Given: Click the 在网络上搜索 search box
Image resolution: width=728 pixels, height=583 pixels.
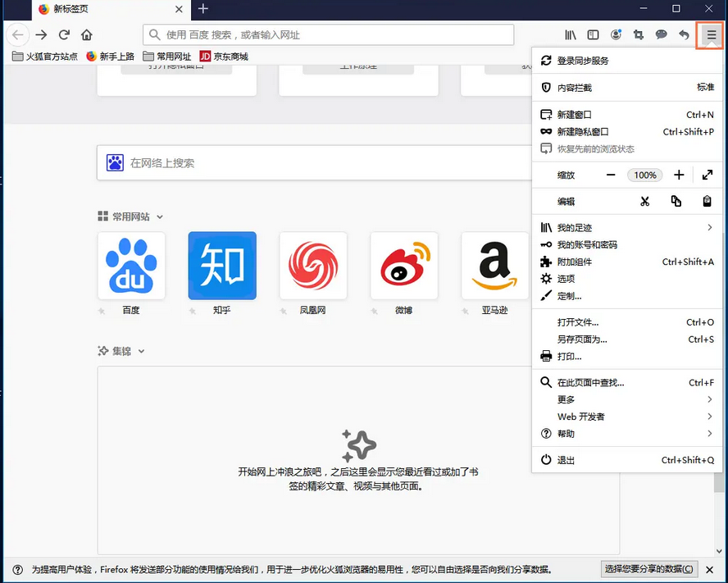Looking at the screenshot, I should tap(314, 163).
